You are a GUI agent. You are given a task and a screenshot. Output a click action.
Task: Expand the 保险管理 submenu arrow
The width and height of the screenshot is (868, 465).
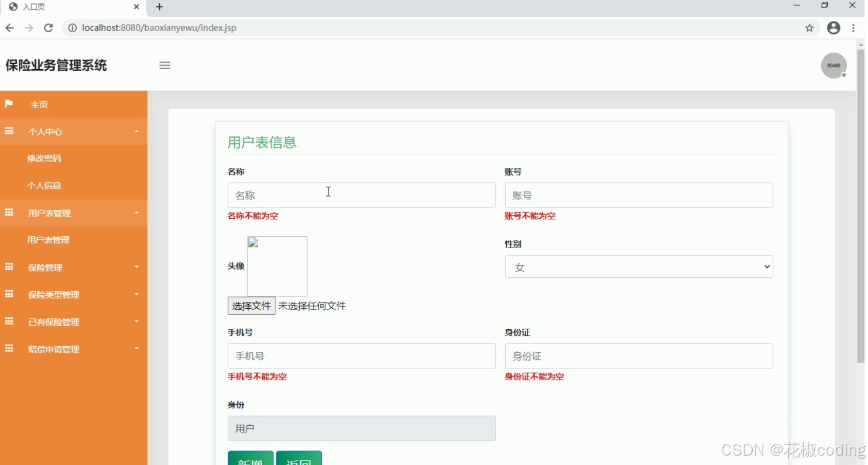136,267
